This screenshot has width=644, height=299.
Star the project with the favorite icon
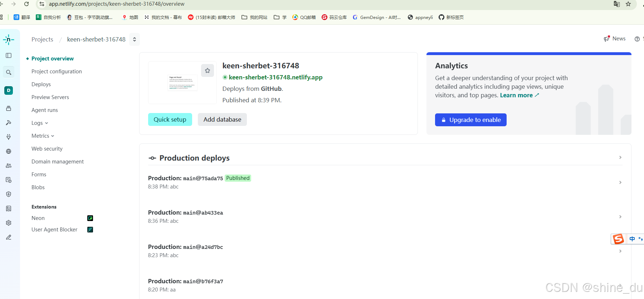pyautogui.click(x=208, y=70)
